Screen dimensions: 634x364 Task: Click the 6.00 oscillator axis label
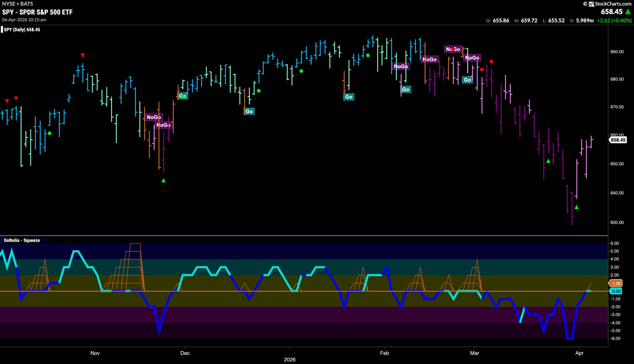pos(614,243)
